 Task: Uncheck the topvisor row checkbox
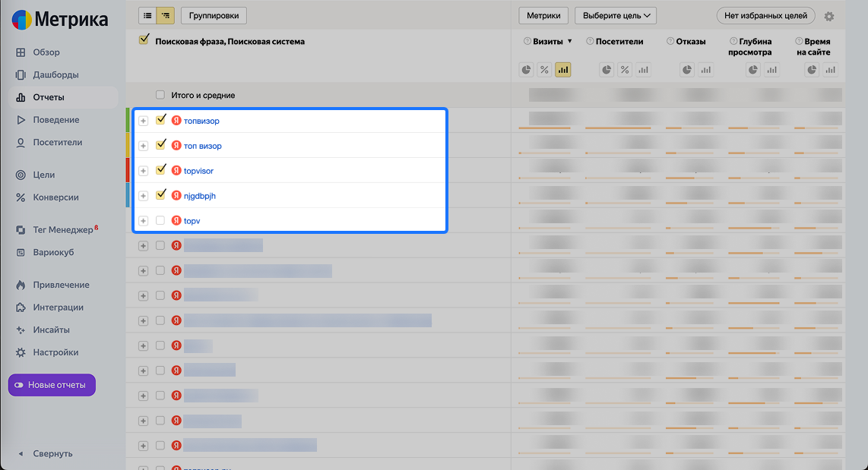coord(160,169)
